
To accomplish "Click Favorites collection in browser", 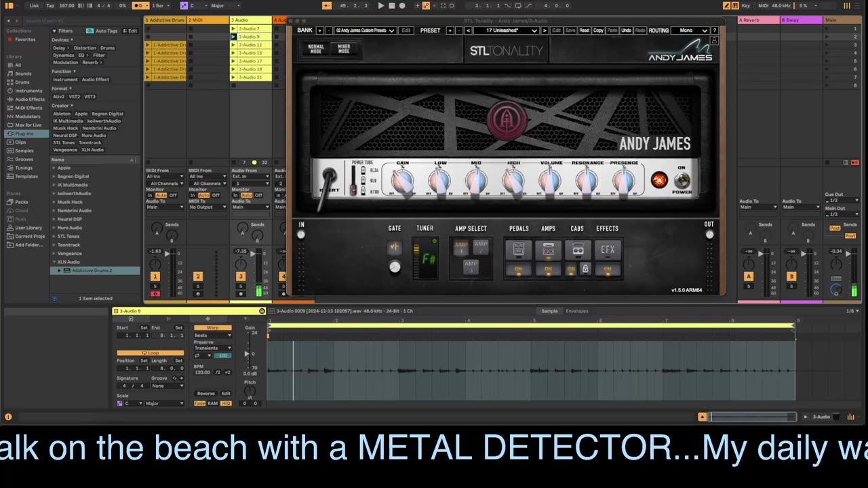I will pyautogui.click(x=25, y=39).
